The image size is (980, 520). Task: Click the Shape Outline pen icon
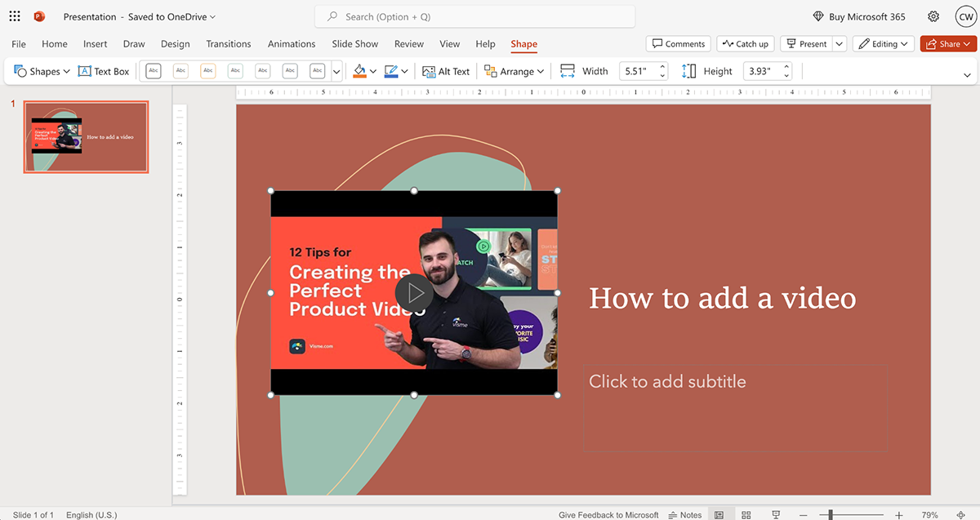pos(390,71)
